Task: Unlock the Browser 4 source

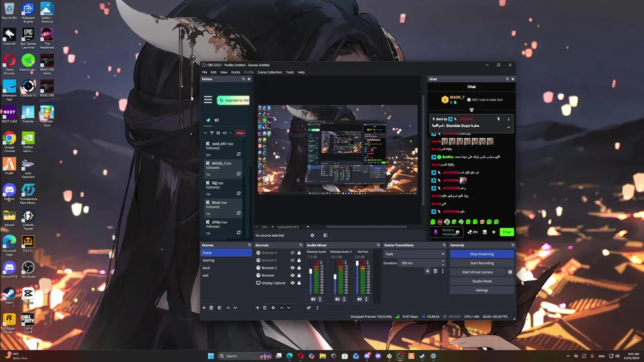Action: coord(299,253)
